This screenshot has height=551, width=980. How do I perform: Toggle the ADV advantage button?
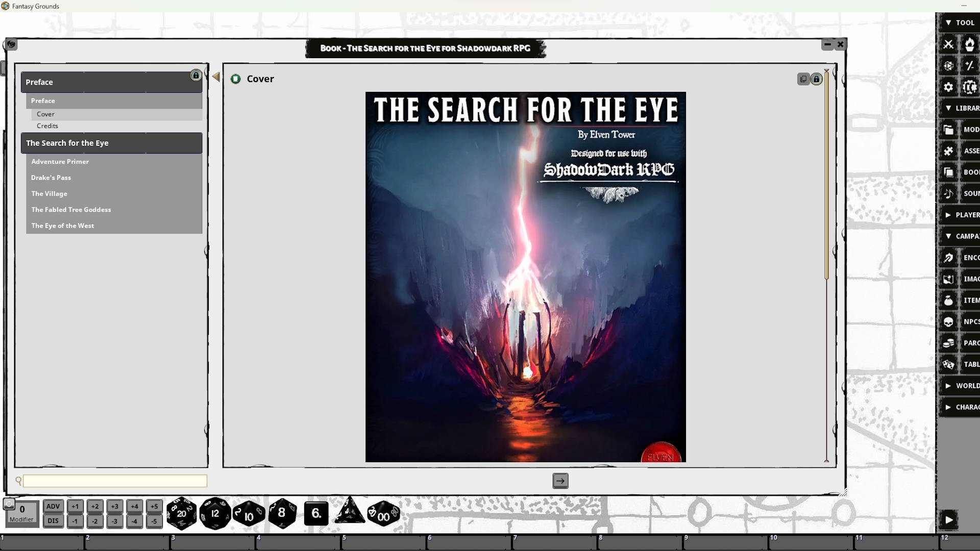[x=53, y=506]
